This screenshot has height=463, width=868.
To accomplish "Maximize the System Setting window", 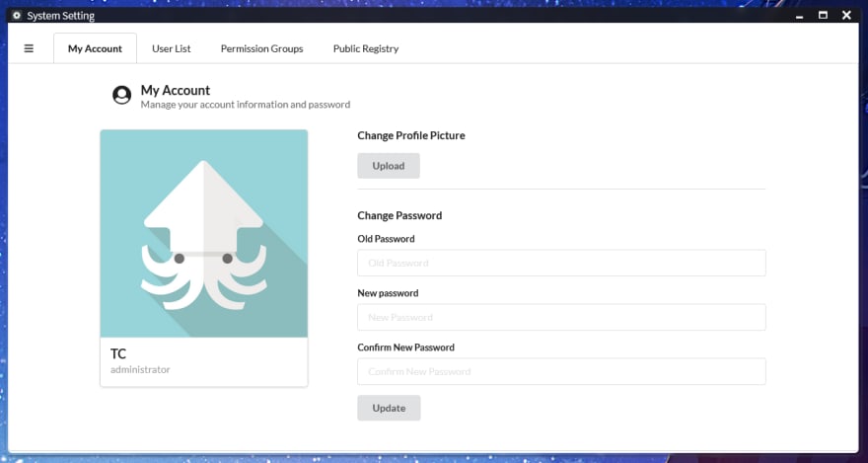I will click(824, 16).
